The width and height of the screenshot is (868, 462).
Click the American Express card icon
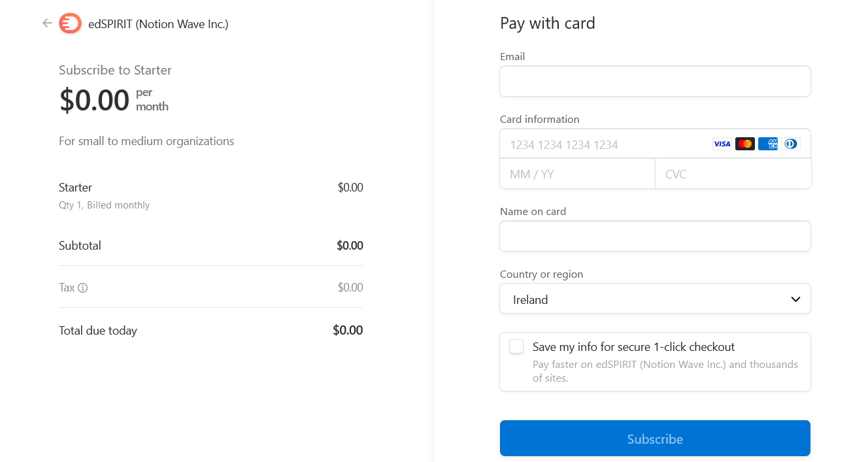point(768,144)
